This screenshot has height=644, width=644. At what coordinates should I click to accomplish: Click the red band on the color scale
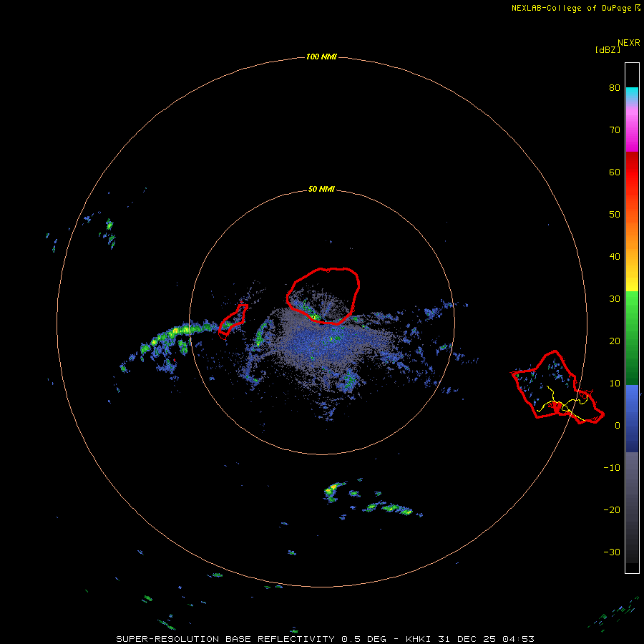tap(632, 172)
